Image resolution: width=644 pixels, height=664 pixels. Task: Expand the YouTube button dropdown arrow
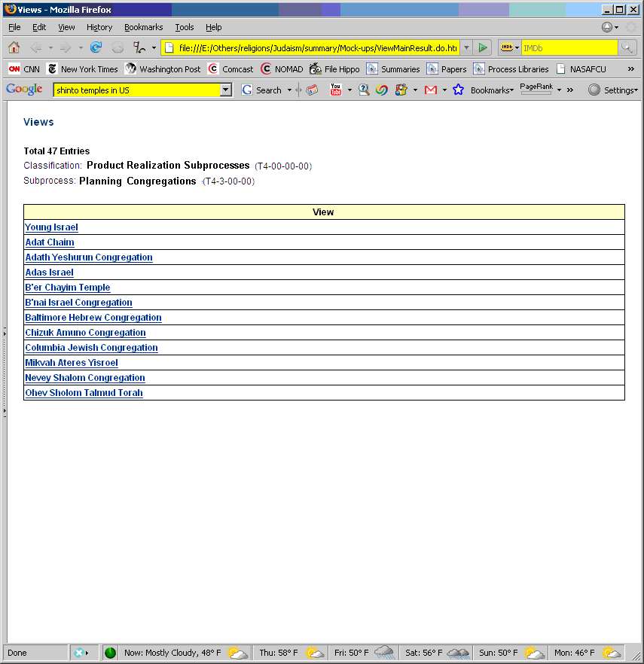(349, 90)
